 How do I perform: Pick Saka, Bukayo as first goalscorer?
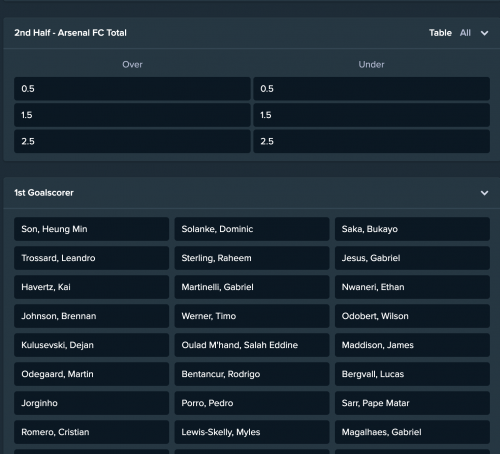pos(412,229)
